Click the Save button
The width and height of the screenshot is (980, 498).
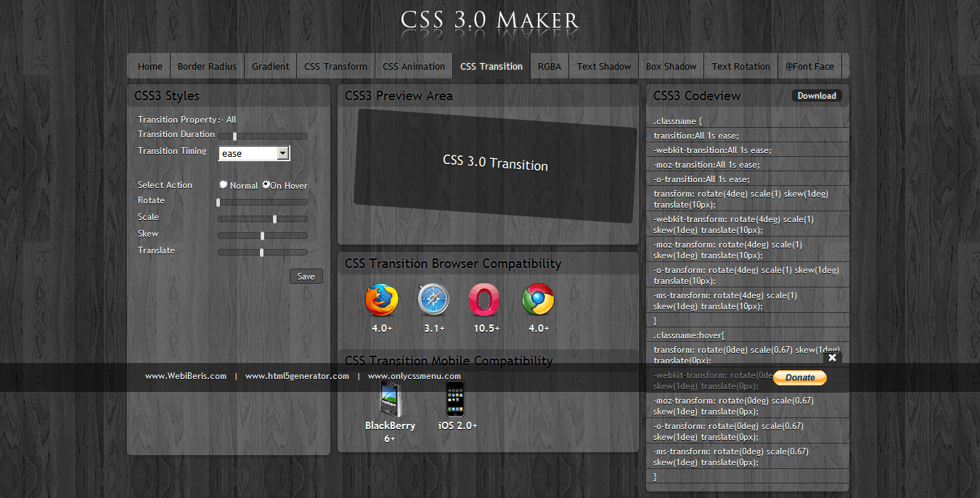click(x=306, y=276)
